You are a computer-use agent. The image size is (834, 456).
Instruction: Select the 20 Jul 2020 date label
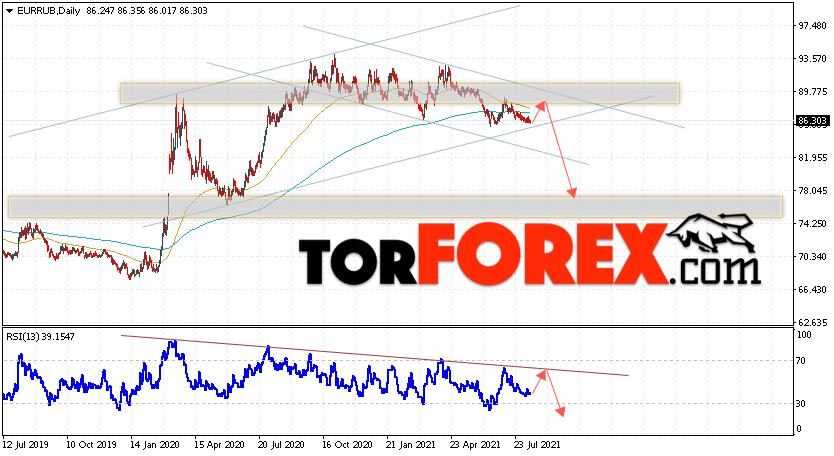(x=281, y=444)
